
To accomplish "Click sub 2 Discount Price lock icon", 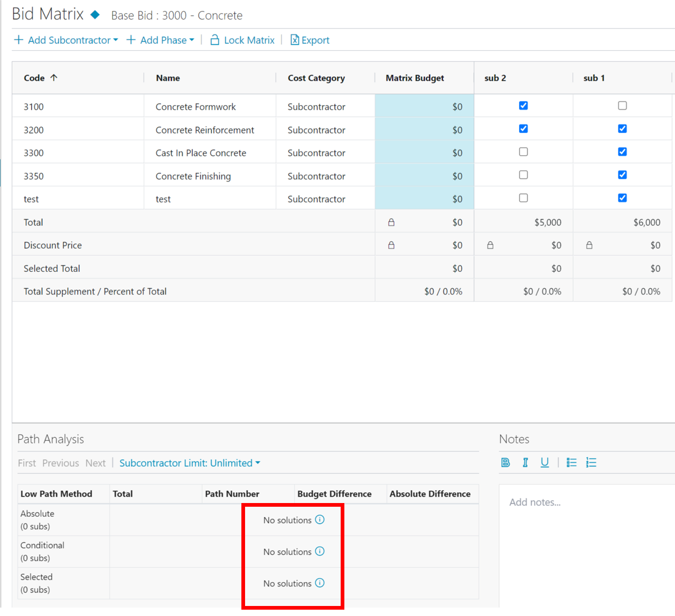I will (490, 245).
